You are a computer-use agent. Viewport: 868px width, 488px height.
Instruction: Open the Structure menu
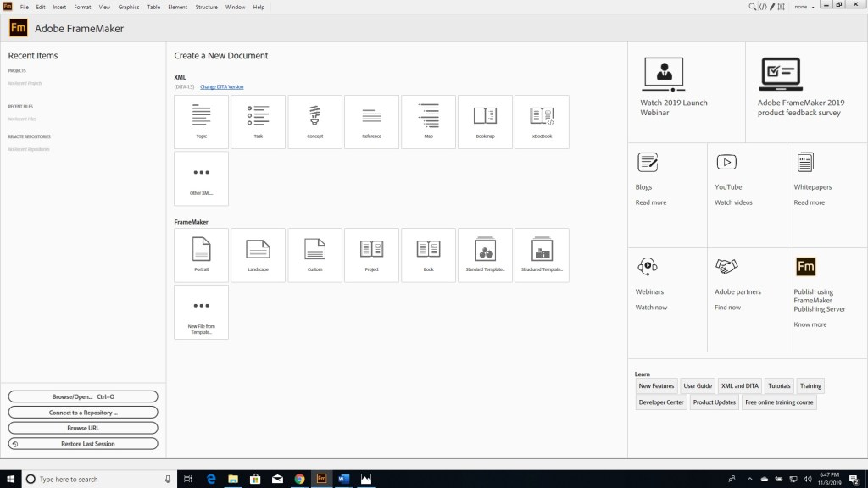pyautogui.click(x=206, y=7)
